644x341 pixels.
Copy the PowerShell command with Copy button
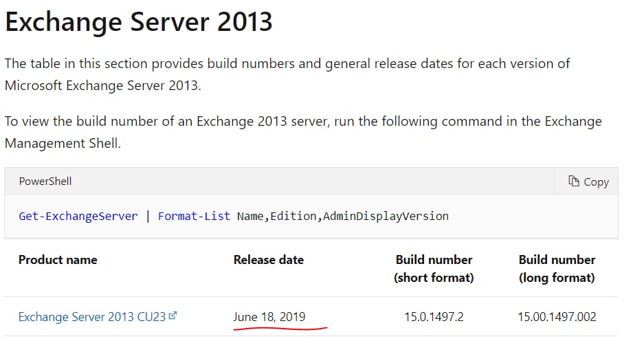(588, 181)
